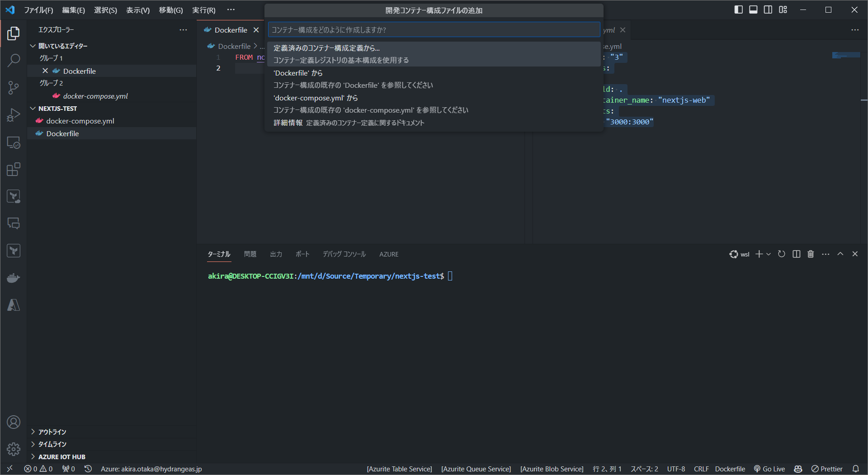868x475 pixels.
Task: Open the Explorer view in activity bar
Action: click(14, 33)
